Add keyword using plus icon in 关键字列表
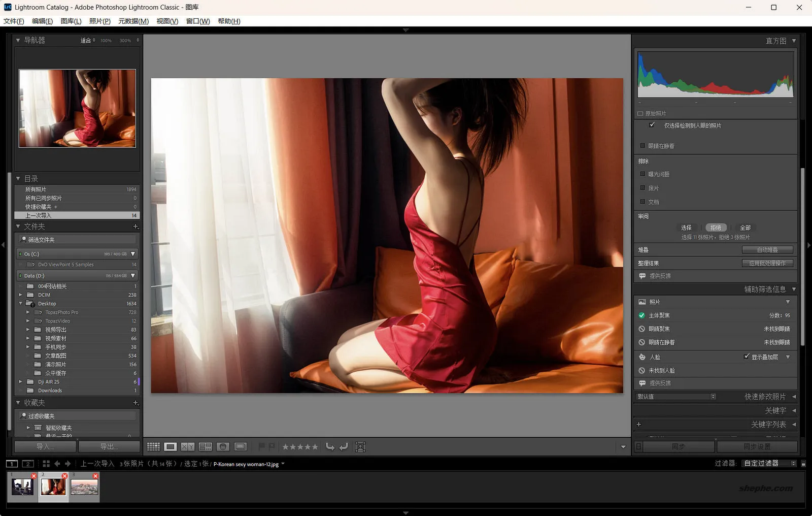The height and width of the screenshot is (516, 812). tap(639, 424)
